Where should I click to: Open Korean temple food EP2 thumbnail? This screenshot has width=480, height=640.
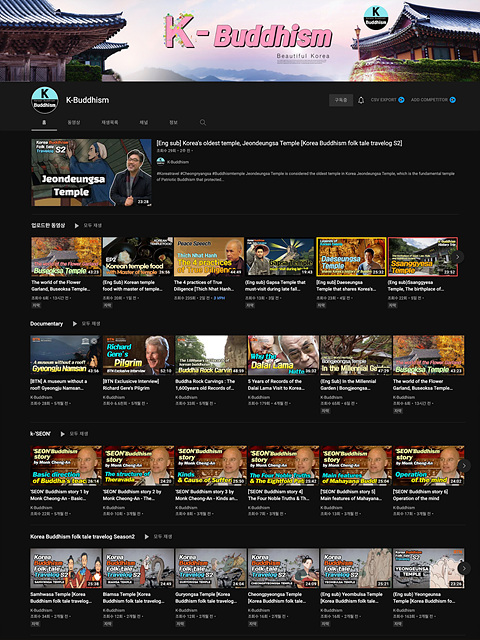138,257
